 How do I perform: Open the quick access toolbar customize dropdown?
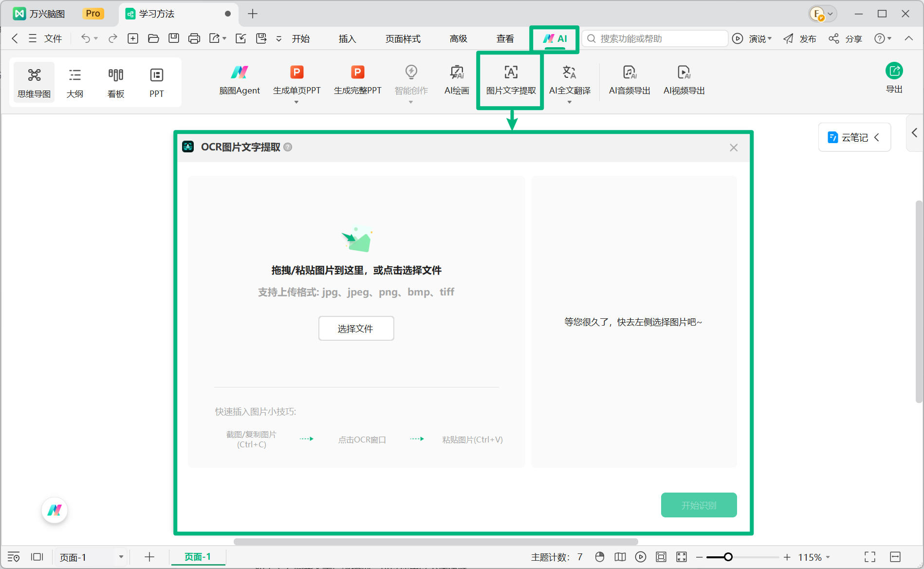pyautogui.click(x=279, y=38)
